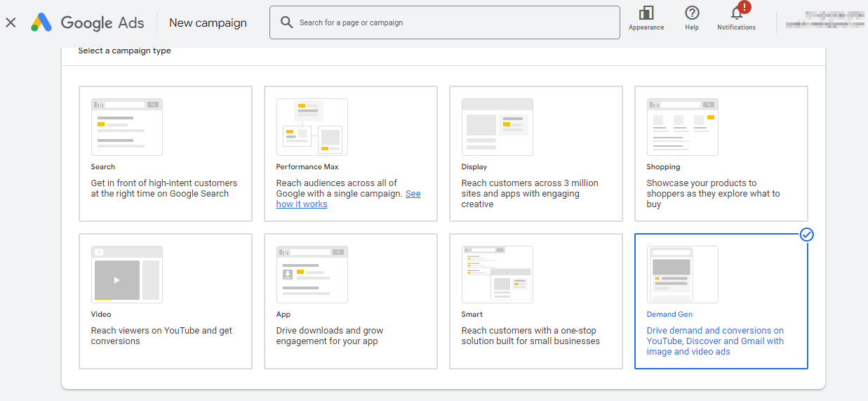Image resolution: width=868 pixels, height=401 pixels.
Task: Click 'Reach customers with a one-stop solution' description
Action: point(530,336)
